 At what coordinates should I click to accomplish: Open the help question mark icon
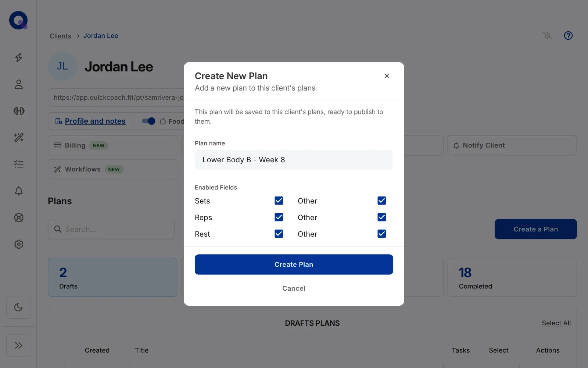568,35
